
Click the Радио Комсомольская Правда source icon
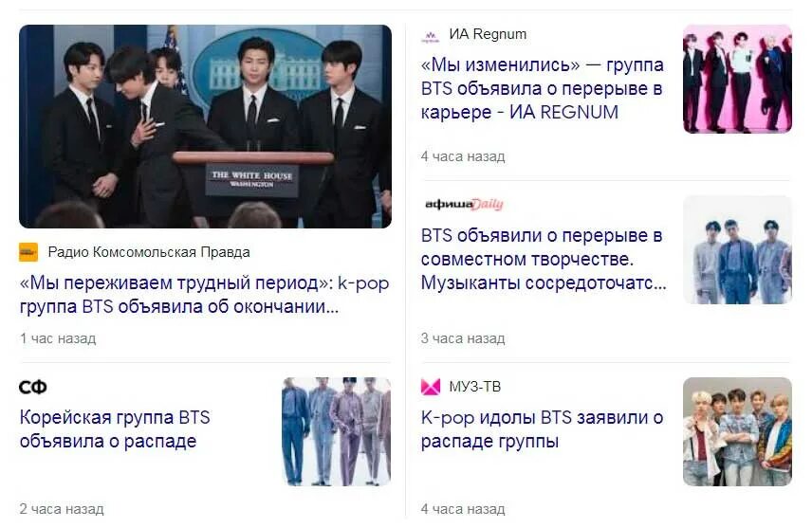tap(28, 252)
